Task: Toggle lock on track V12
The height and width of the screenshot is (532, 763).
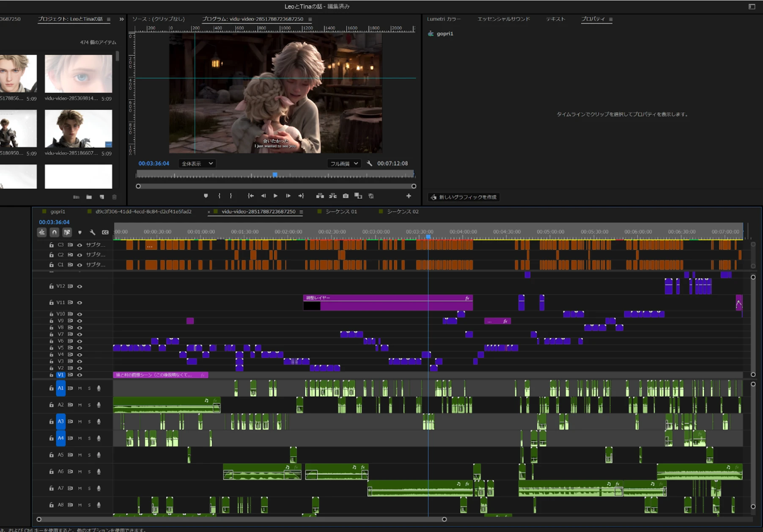Action: tap(51, 286)
